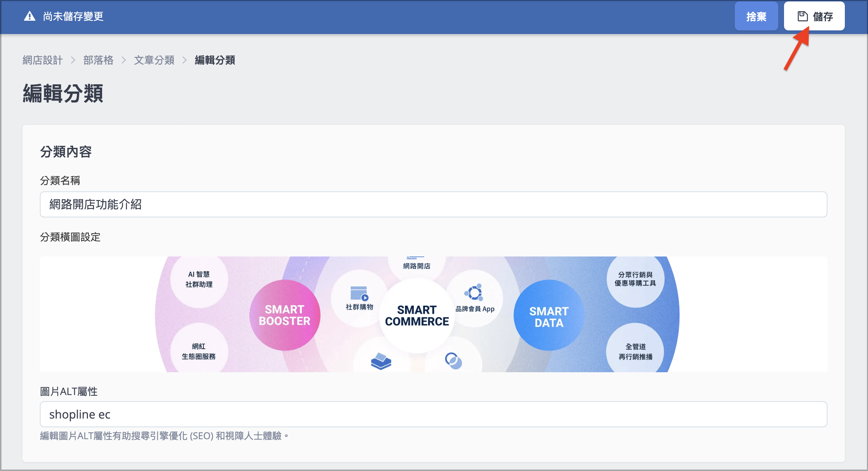The height and width of the screenshot is (471, 868).
Task: Focus the 分類名稱 input field
Action: point(433,204)
